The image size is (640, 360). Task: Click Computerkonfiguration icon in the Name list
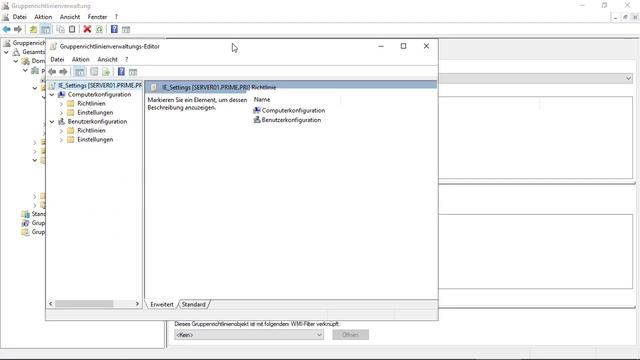(x=257, y=110)
